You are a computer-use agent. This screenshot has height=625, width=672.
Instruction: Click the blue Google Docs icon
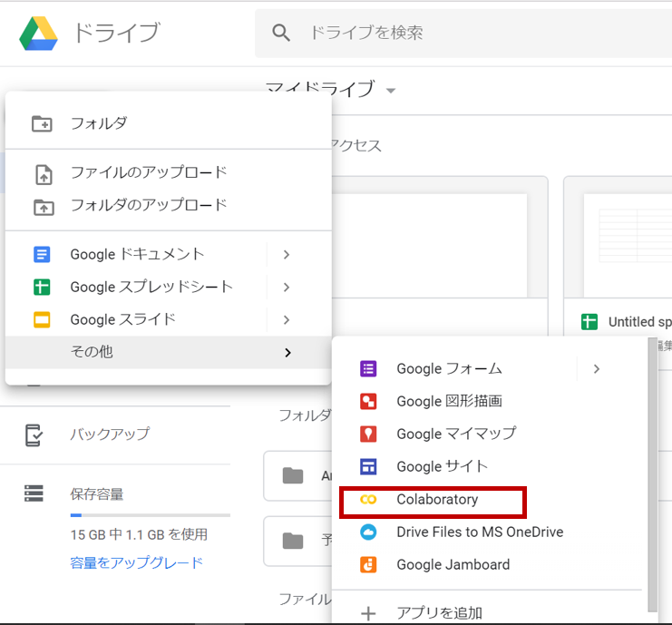[x=42, y=254]
